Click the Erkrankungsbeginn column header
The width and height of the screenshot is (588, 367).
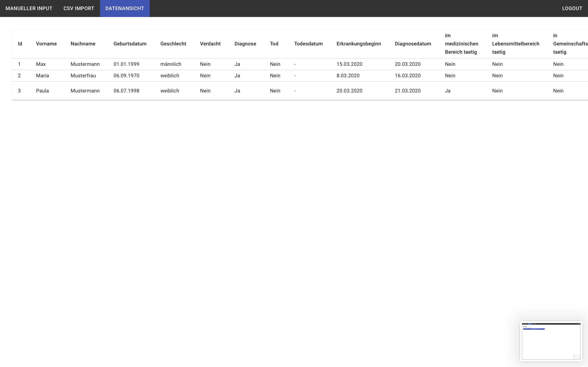pyautogui.click(x=358, y=44)
